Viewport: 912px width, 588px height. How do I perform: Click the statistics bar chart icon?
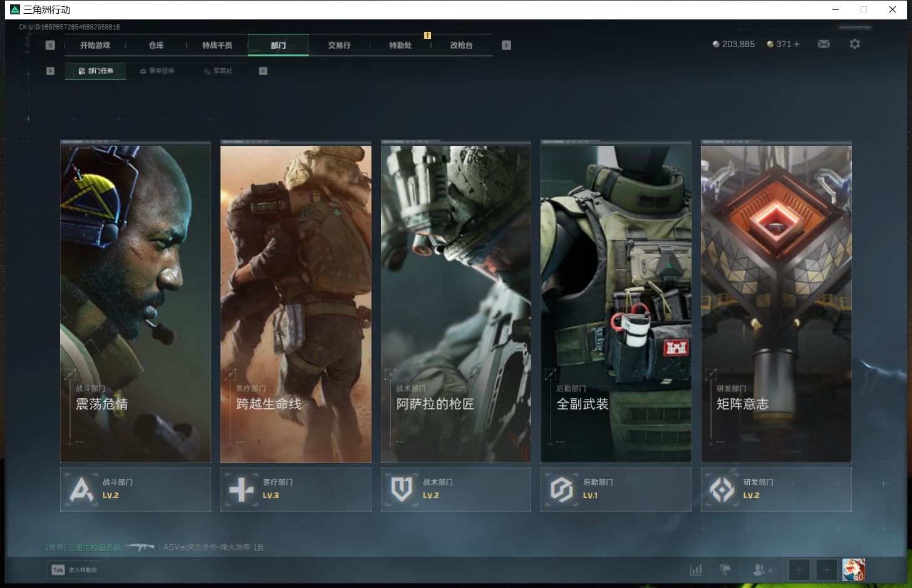coord(696,570)
